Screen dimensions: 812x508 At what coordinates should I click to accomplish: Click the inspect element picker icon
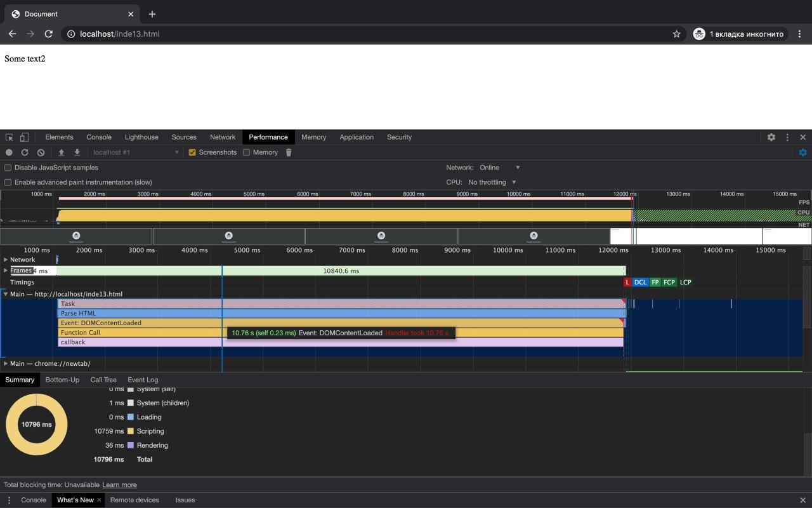pyautogui.click(x=10, y=137)
